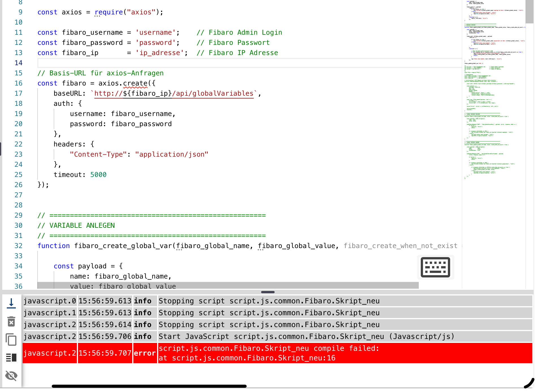Click the 15:56:59.706 timestamp
Screen dimensions: 538x392
(105, 336)
